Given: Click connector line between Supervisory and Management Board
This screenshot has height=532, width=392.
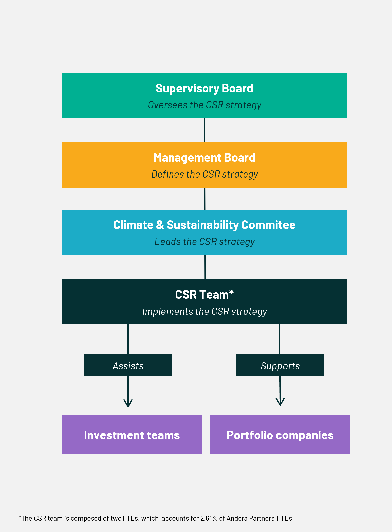Looking at the screenshot, I should click(204, 130).
